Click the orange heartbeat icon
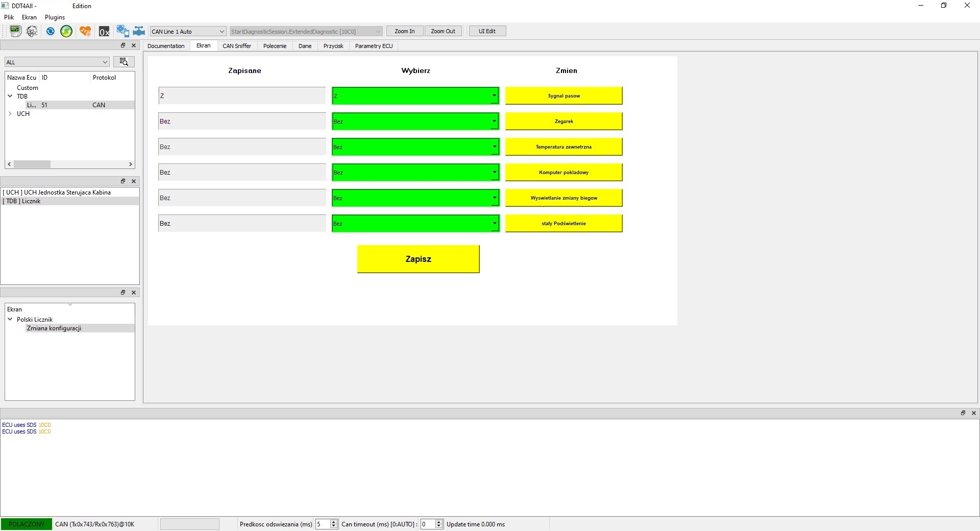 pos(85,31)
